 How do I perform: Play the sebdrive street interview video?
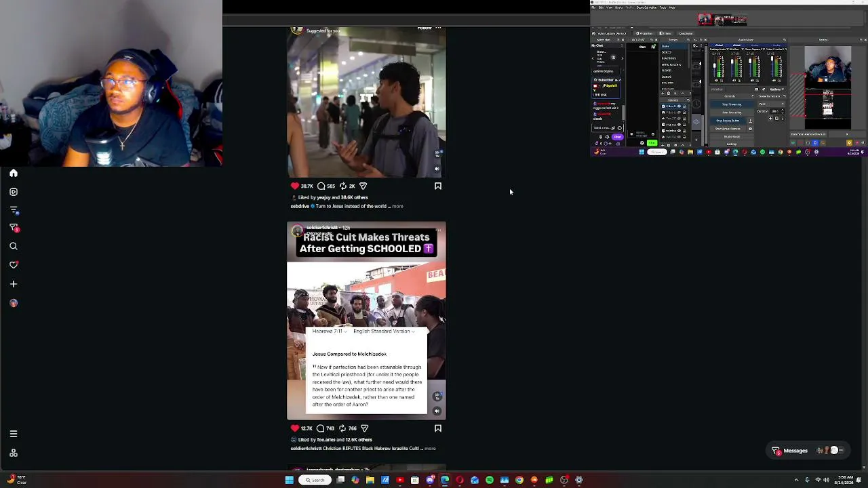point(366,102)
